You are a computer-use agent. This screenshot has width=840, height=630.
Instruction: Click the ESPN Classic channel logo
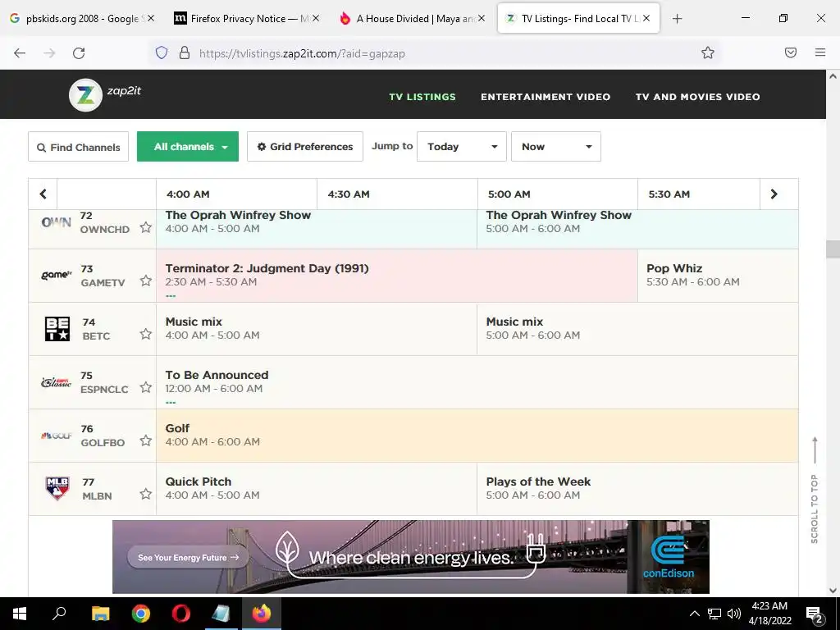[57, 382]
